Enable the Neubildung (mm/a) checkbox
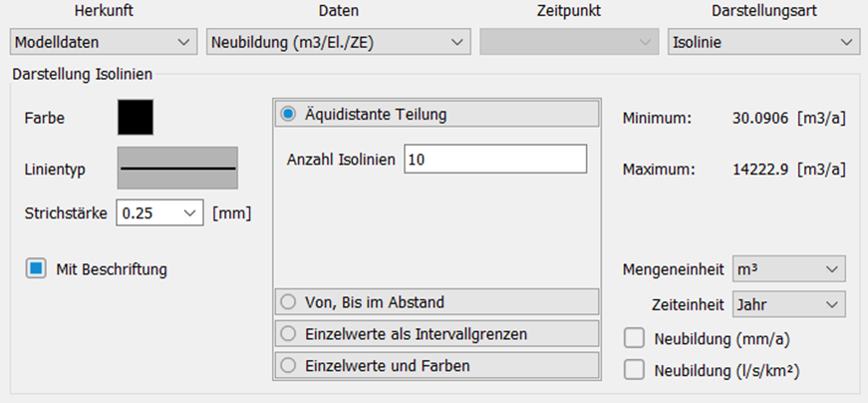Screen dimensions: 868x403 634,339
